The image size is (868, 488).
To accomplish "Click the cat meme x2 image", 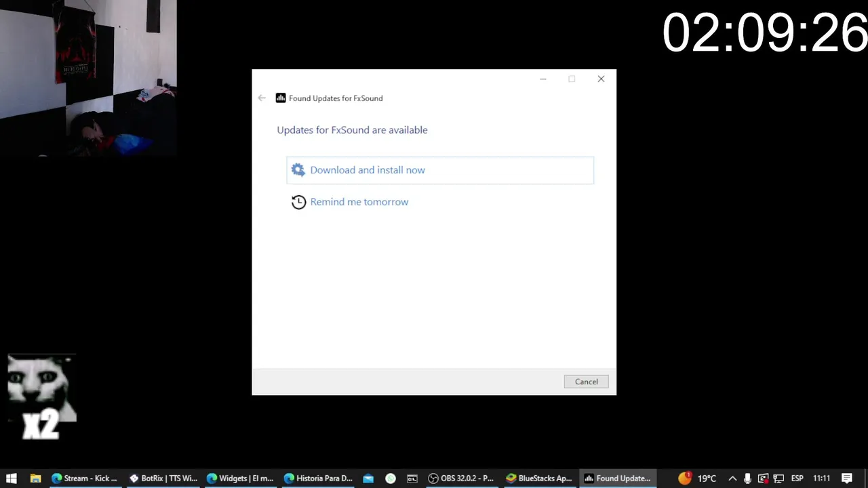I will 41,397.
